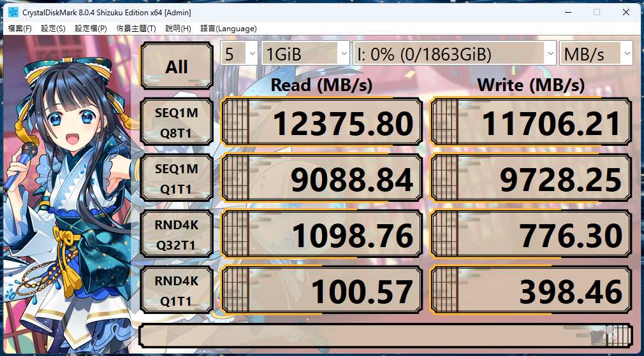The image size is (644, 356).
Task: Click the 9728.25 write result
Action: coord(531,178)
